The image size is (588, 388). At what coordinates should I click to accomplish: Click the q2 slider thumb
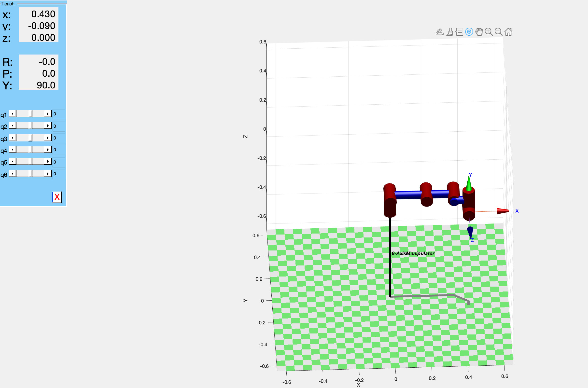[x=30, y=125]
